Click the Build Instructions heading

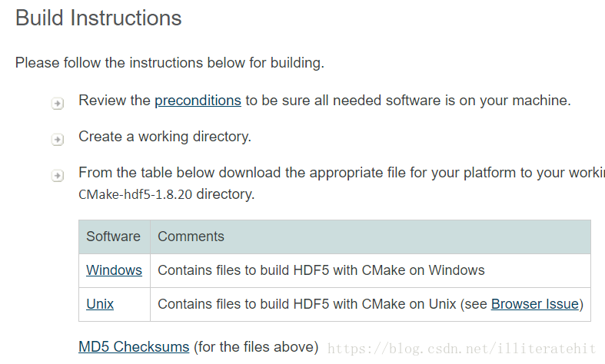tap(98, 18)
